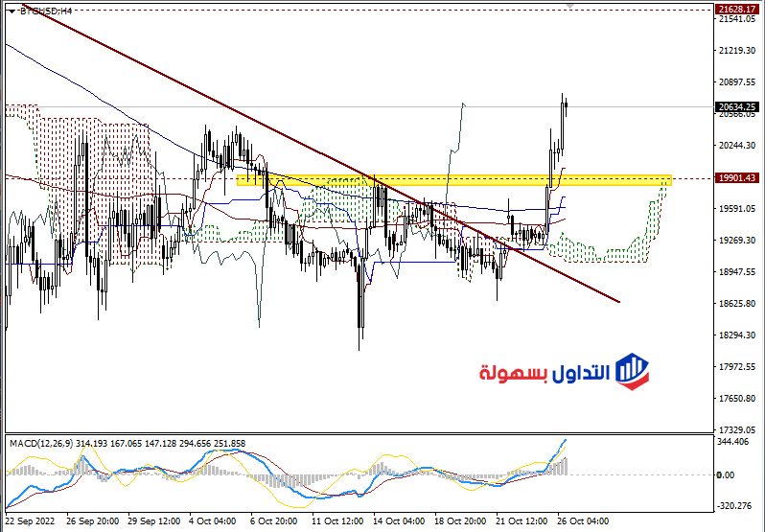The width and height of the screenshot is (765, 532).
Task: Click the blue hexagon bar-chart logo icon
Action: [x=633, y=372]
